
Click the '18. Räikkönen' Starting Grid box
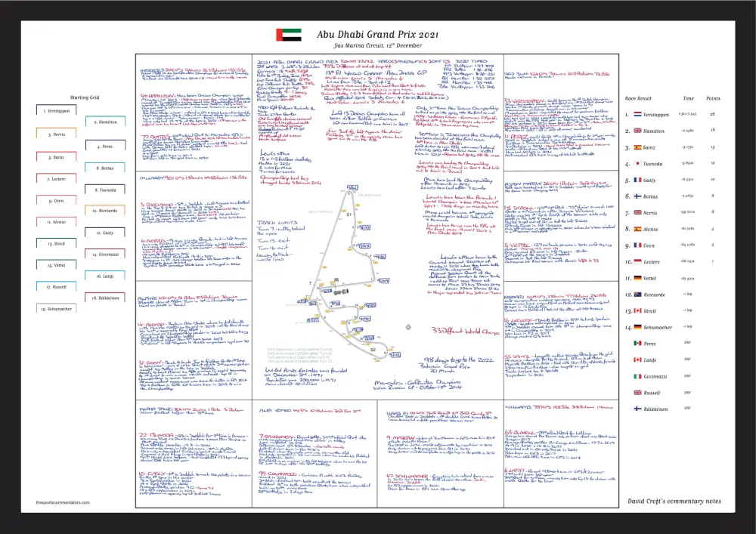[106, 298]
